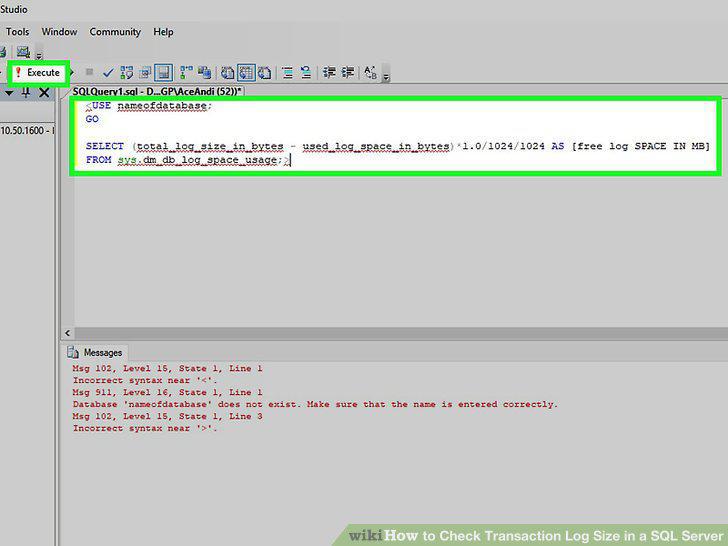Switch output to Results to Text

pyautogui.click(x=227, y=73)
